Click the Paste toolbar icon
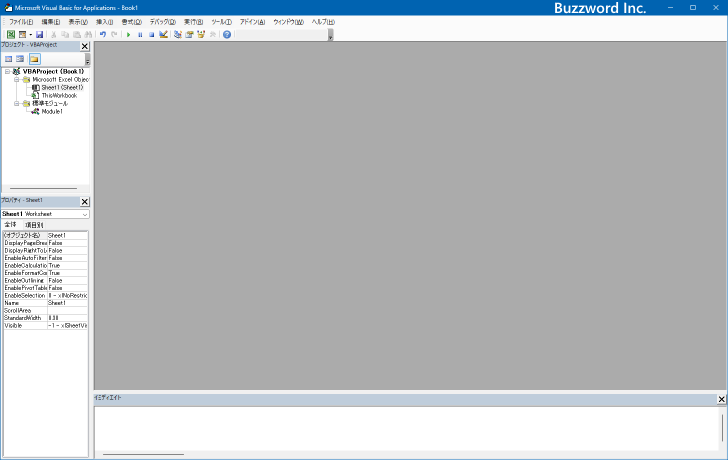The height and width of the screenshot is (460, 728). click(77, 34)
